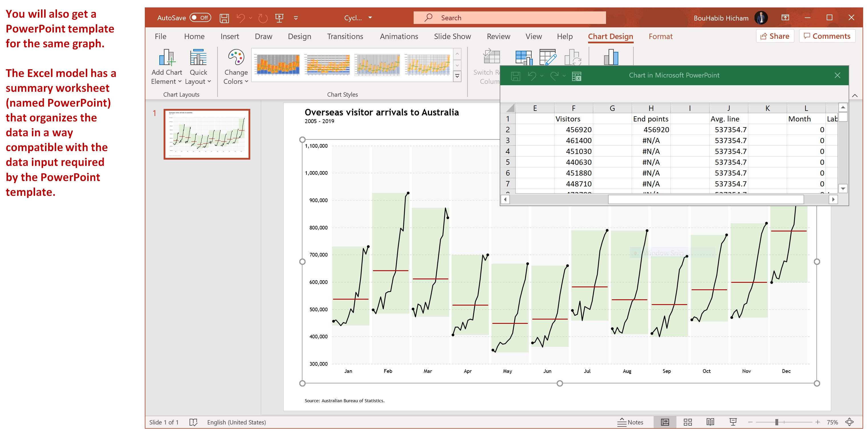Click Edit Data in Microsoft Excel icon
Image resolution: width=868 pixels, height=435 pixels.
pyautogui.click(x=577, y=76)
